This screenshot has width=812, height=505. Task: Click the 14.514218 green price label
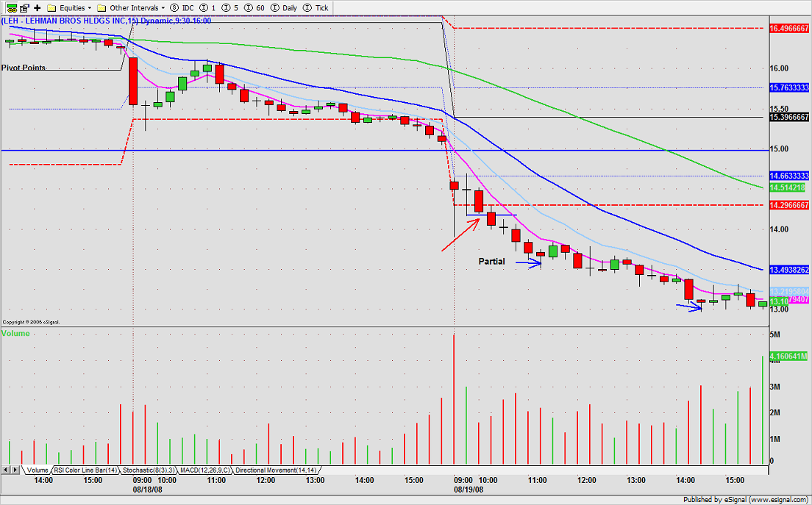(x=787, y=188)
